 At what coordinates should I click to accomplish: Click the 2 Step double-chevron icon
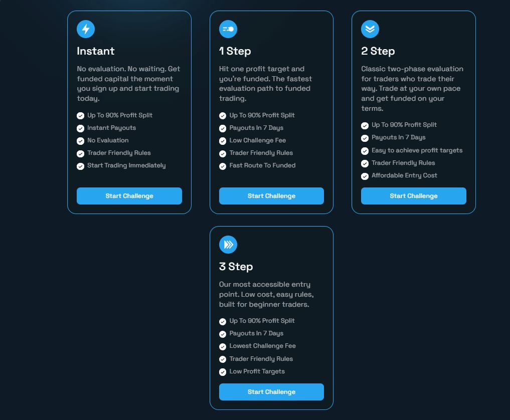[370, 29]
